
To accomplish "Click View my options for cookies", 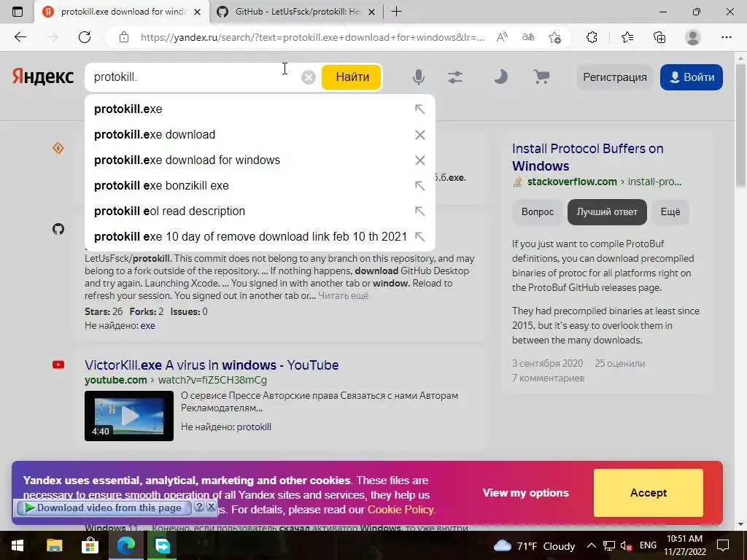I will [x=525, y=493].
